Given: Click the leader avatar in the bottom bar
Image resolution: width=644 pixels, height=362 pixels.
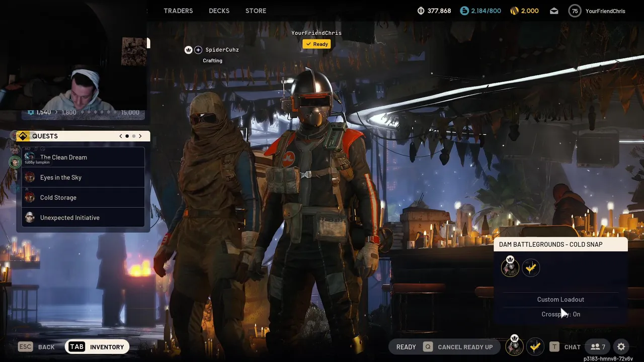Looking at the screenshot, I should [514, 346].
